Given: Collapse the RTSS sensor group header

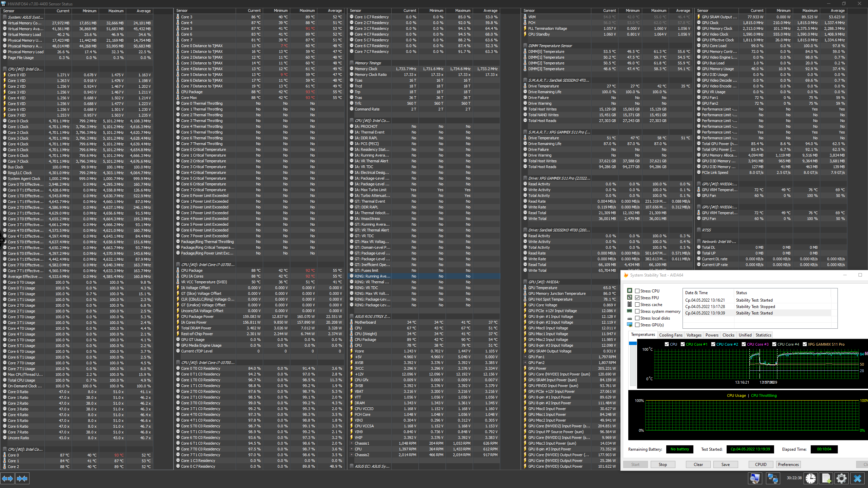Looking at the screenshot, I should pos(706,230).
